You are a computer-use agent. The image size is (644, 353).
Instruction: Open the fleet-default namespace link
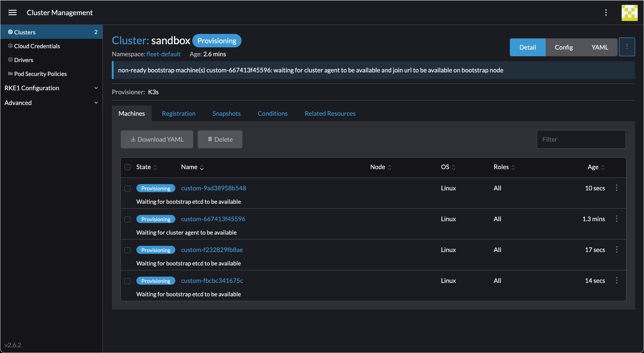click(x=163, y=54)
